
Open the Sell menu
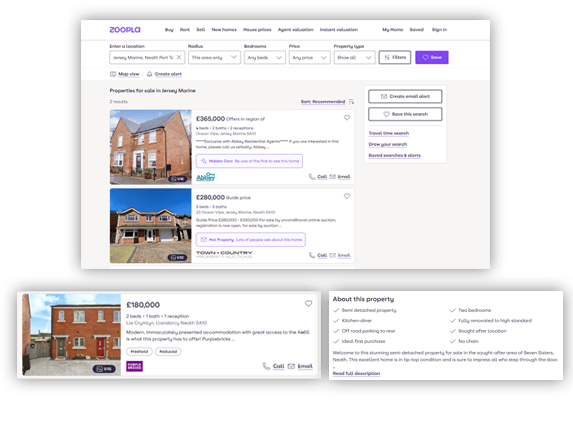coord(201,30)
